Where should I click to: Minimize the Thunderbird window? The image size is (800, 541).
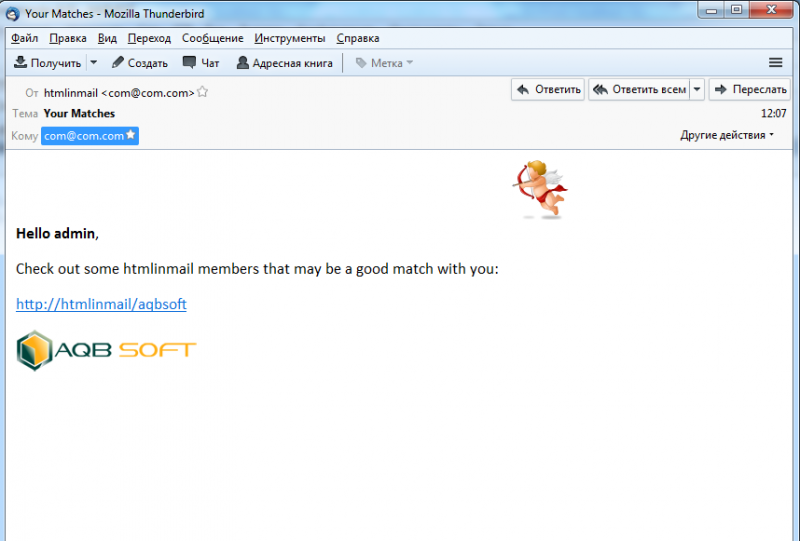tap(712, 10)
